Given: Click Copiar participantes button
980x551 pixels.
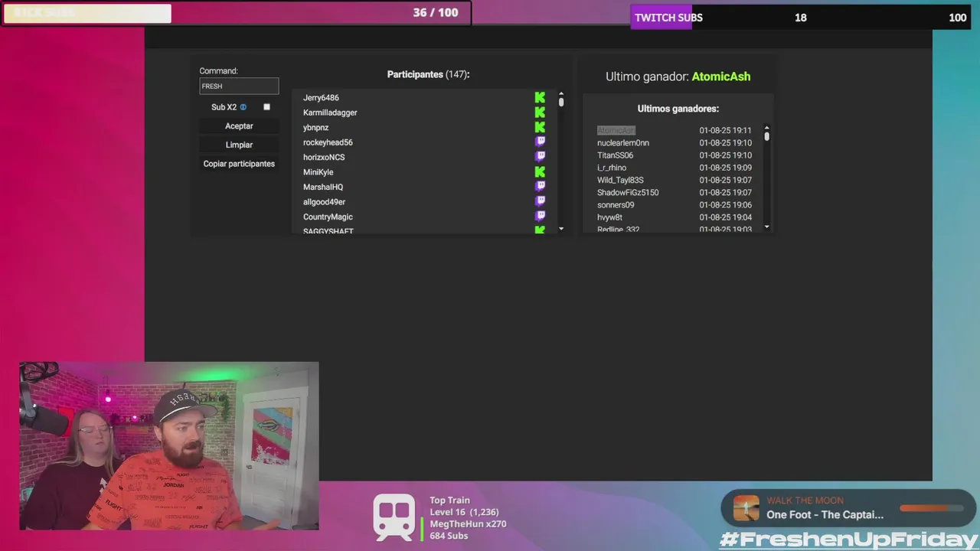Looking at the screenshot, I should pos(239,164).
